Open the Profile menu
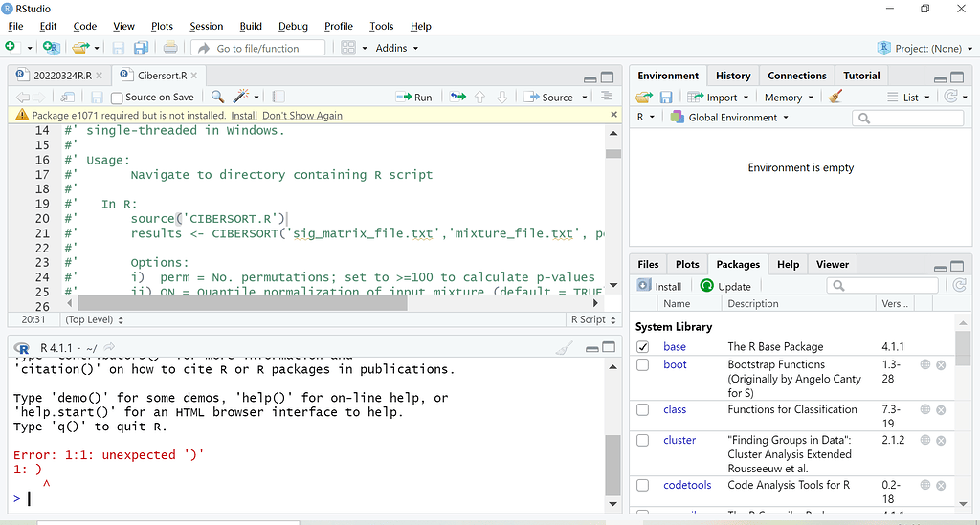This screenshot has width=980, height=525. click(338, 26)
